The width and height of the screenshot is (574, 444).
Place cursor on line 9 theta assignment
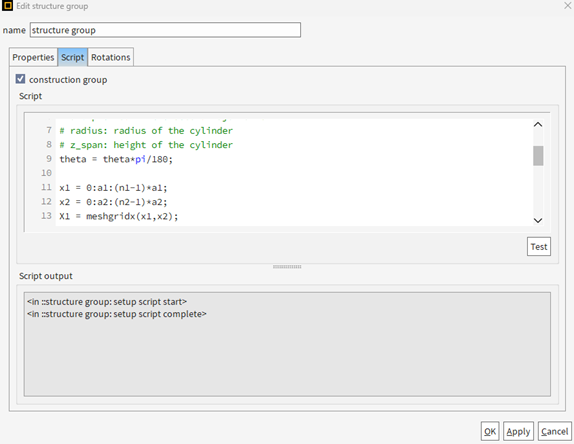[116, 159]
